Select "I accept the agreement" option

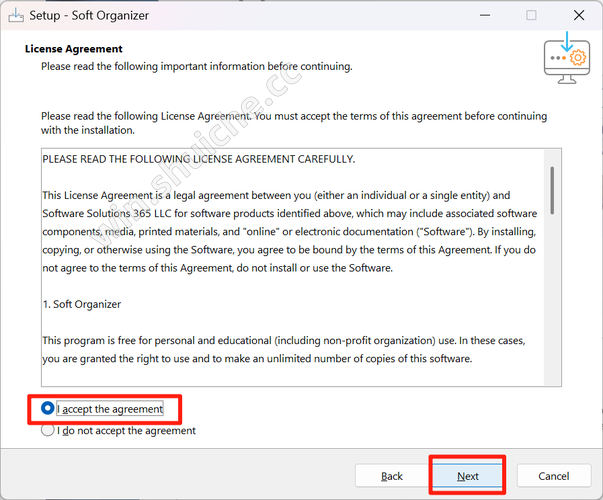click(x=48, y=409)
